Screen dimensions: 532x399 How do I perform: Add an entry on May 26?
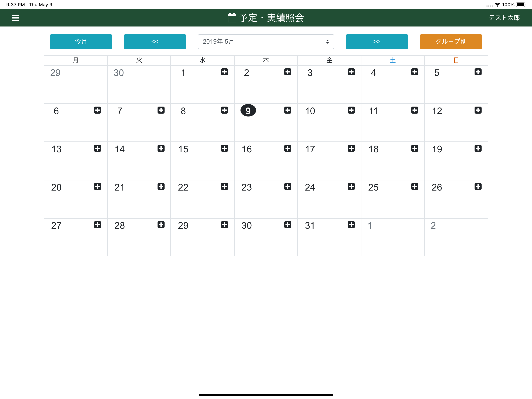(478, 186)
